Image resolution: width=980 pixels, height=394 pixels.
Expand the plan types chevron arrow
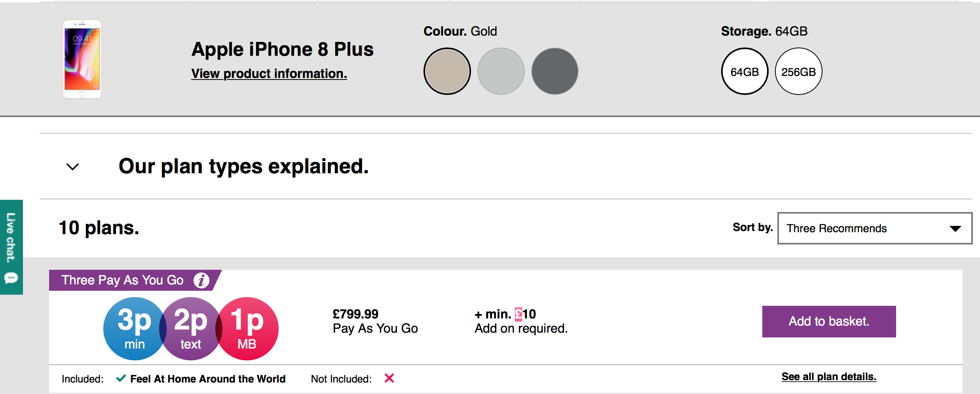click(72, 167)
